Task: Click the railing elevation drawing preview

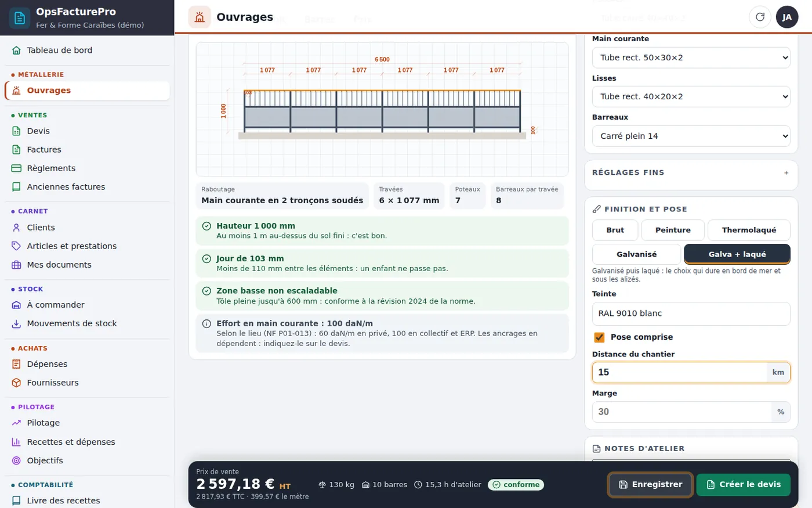Action: 382,109
